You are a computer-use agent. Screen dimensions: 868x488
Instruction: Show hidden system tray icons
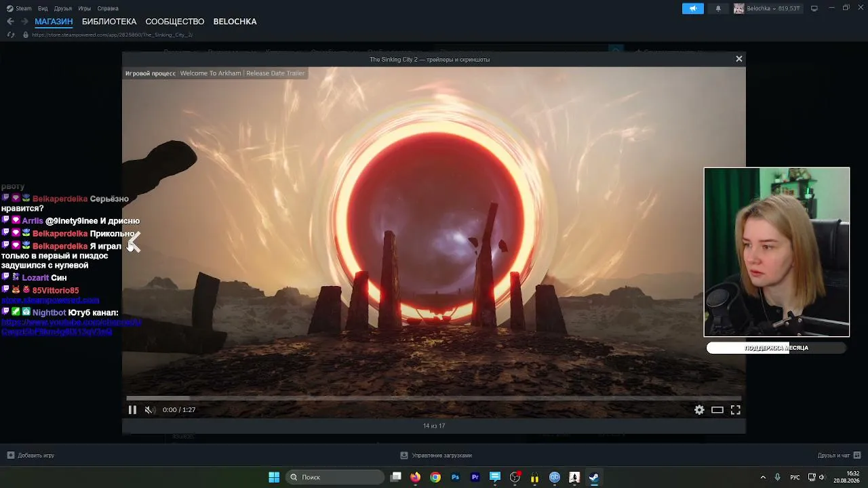pos(763,477)
